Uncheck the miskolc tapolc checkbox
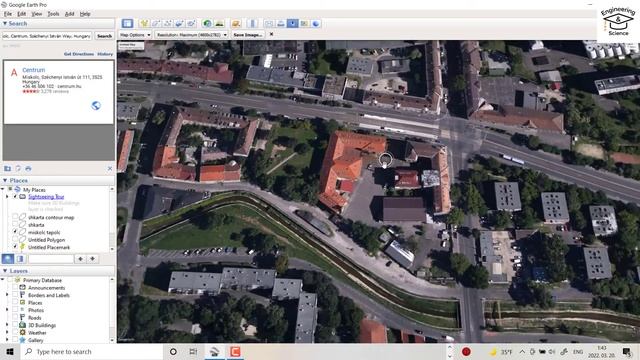Viewport: 640px width, 360px height. coord(15,232)
